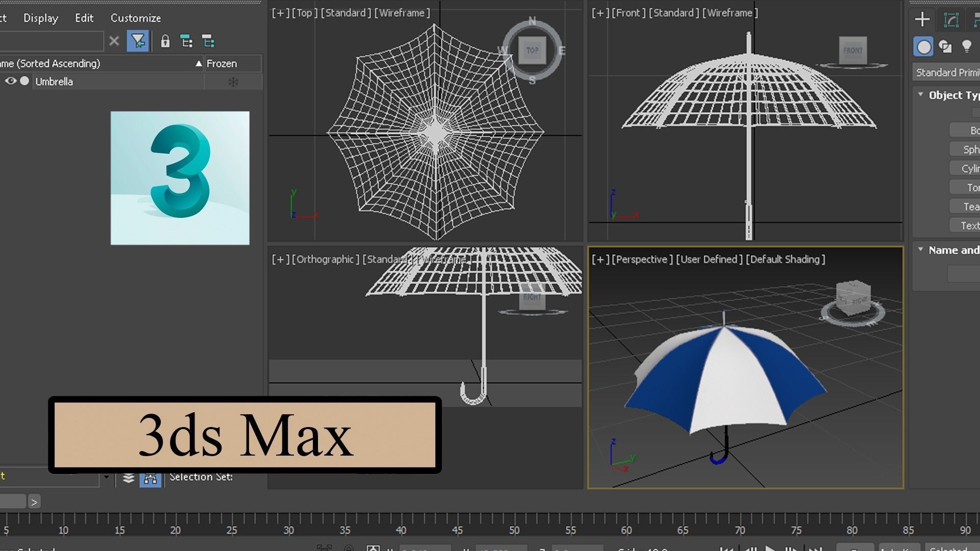Click the RIGHT ViewCube in Orthographic viewport
This screenshot has height=551, width=980.
tap(532, 297)
